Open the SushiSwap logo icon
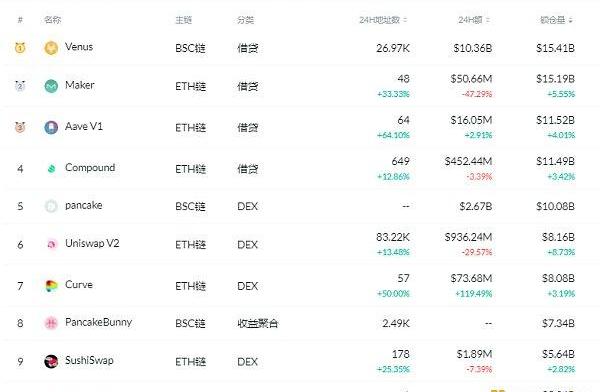 coord(51,361)
